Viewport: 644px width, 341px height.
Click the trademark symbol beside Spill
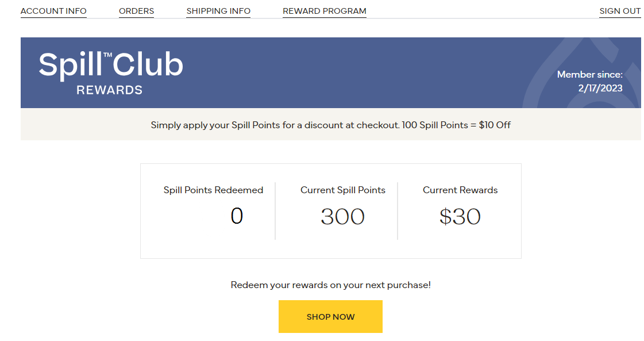(107, 55)
